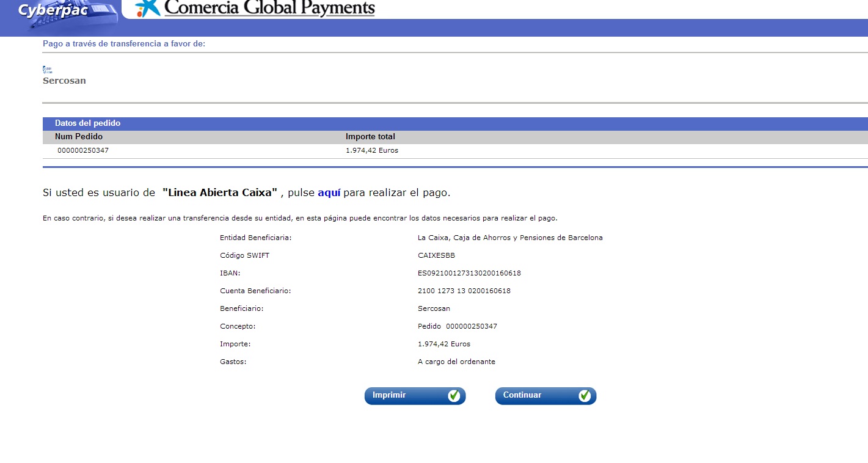Follow the "aquí" link to pay
The image size is (868, 463).
(x=329, y=193)
